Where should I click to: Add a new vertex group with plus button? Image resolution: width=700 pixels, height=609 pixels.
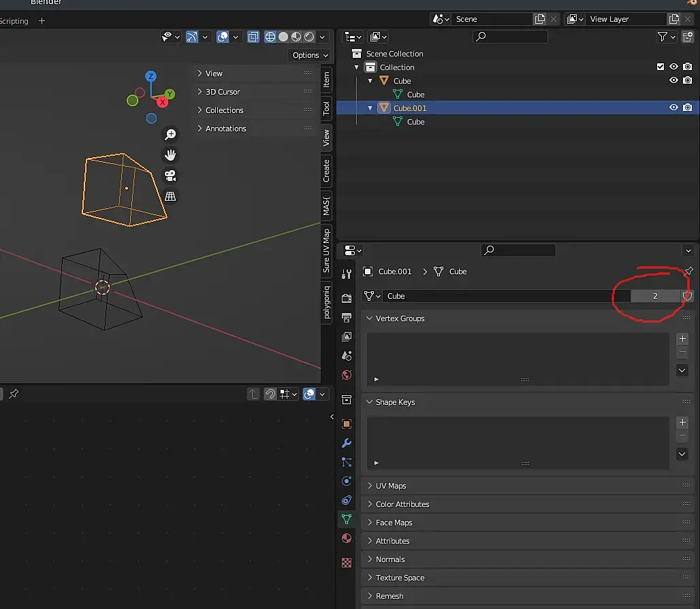click(x=682, y=339)
